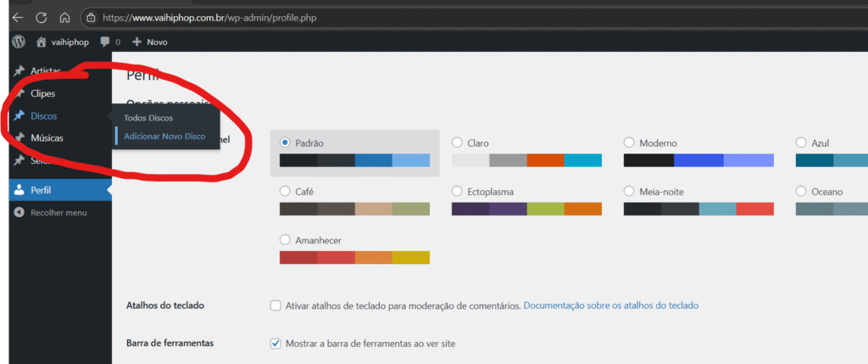Click Adicionar Novo Disco
Viewport: 868px width, 364px height.
coord(164,136)
